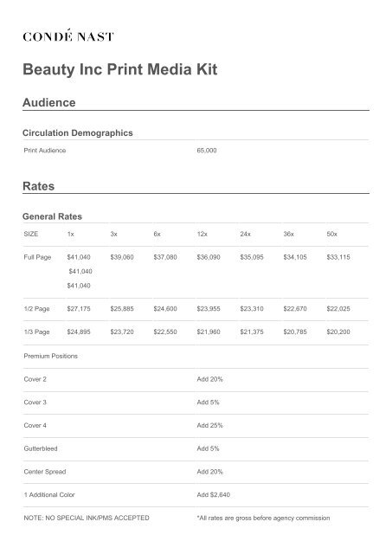Image resolution: width=392 pixels, height=554 pixels.
Task: Click the agency commission footnote text
Action: [x=263, y=518]
